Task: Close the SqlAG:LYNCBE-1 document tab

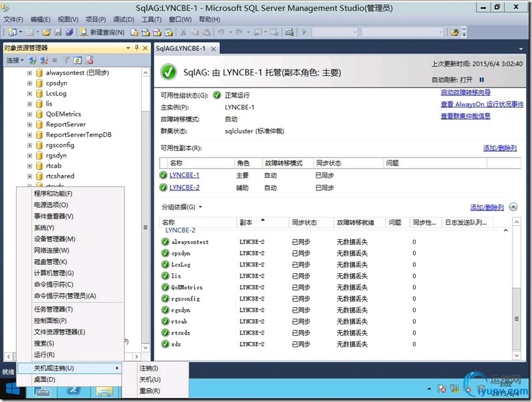Action: click(x=213, y=49)
